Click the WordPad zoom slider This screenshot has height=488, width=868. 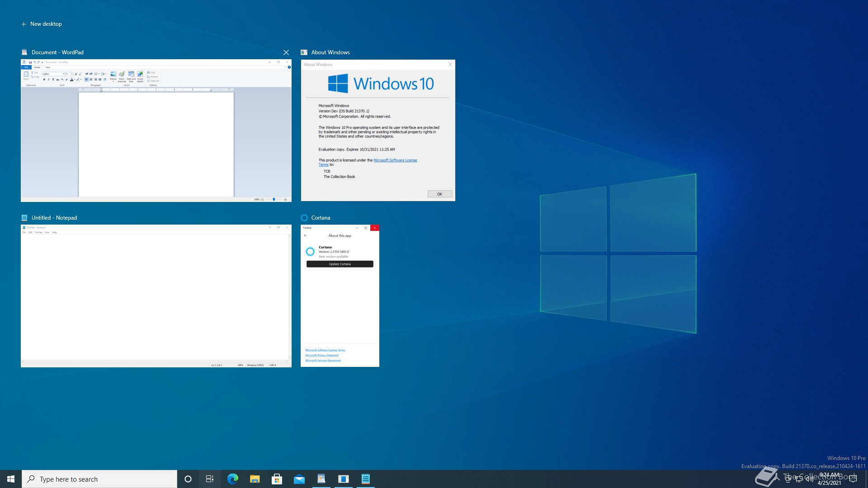(274, 199)
